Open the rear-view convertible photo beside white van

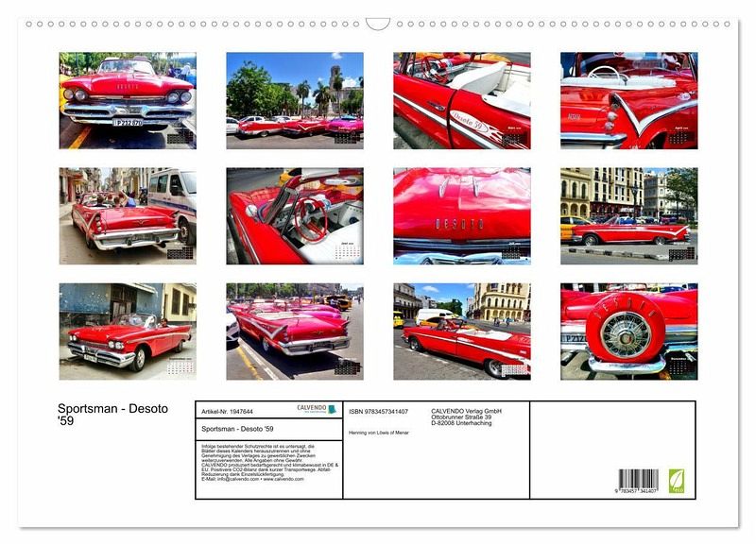click(128, 216)
